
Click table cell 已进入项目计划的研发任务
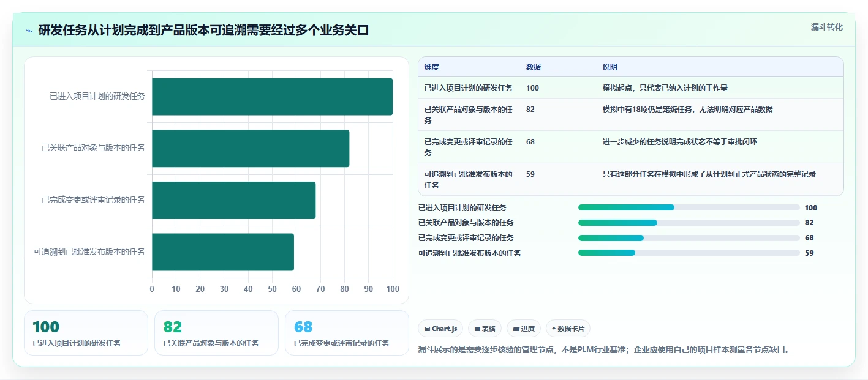point(469,88)
